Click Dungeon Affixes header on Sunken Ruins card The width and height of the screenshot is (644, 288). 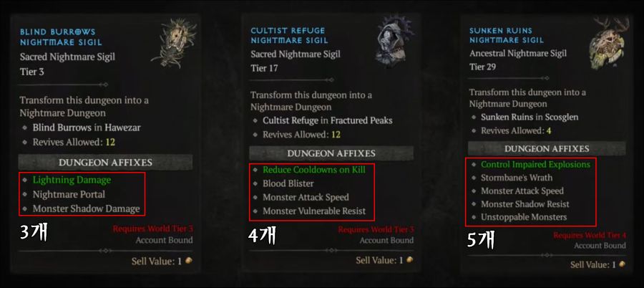(547, 148)
